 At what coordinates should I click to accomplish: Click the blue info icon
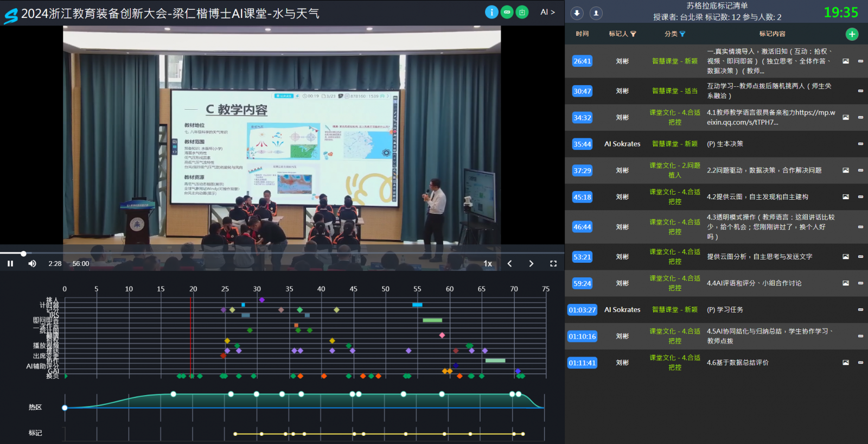click(492, 12)
